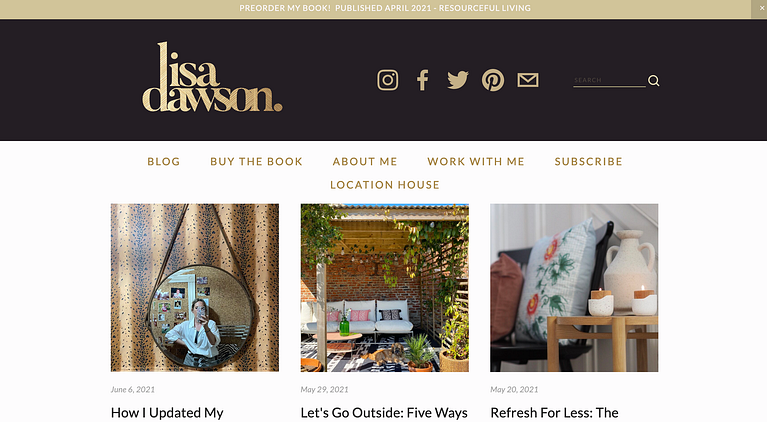Dismiss the preorder announcement banner
The width and height of the screenshot is (767, 422).
click(761, 8)
